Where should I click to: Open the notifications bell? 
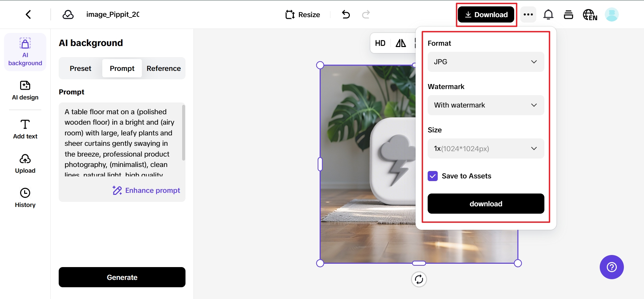548,14
